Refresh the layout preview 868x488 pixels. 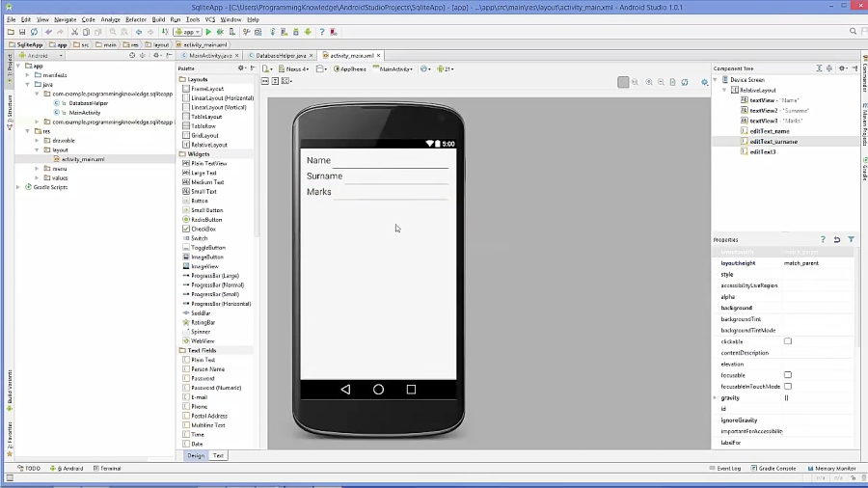point(685,82)
